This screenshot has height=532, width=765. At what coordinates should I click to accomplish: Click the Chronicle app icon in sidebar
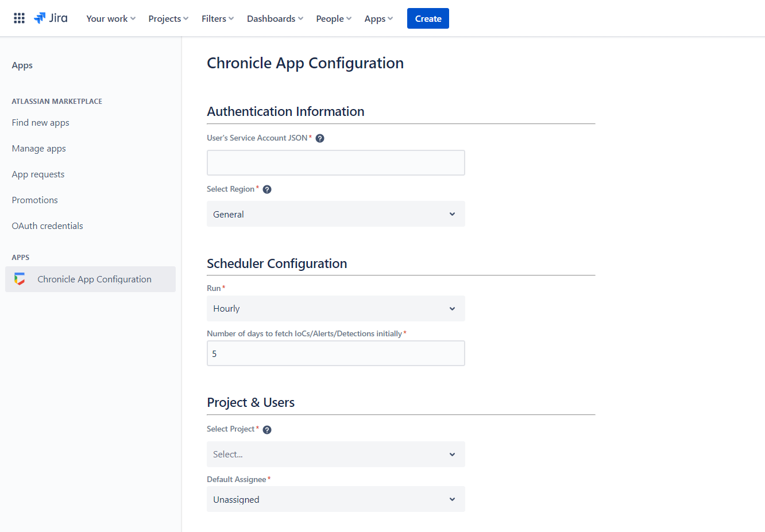[20, 279]
